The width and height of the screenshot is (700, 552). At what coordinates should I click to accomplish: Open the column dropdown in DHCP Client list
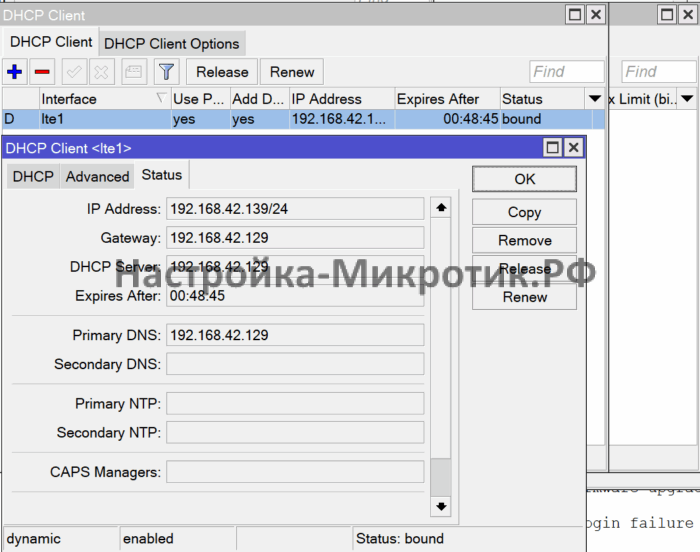tap(595, 98)
